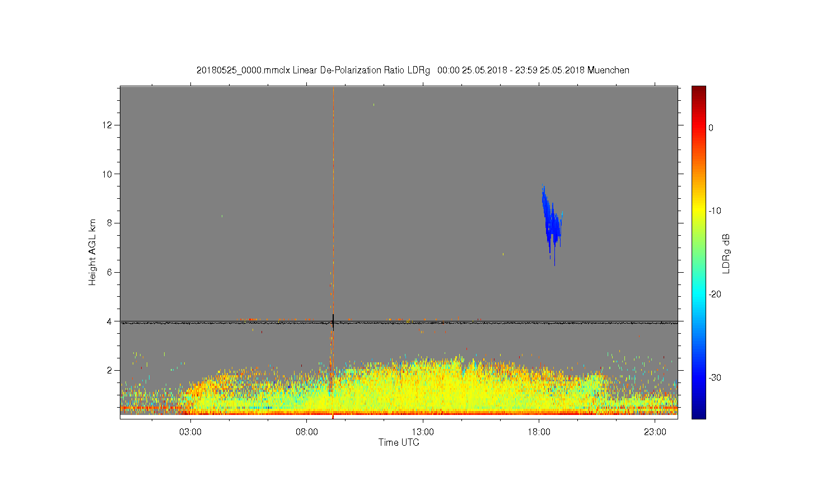
Task: Select height tick label 10
Action: coord(108,174)
